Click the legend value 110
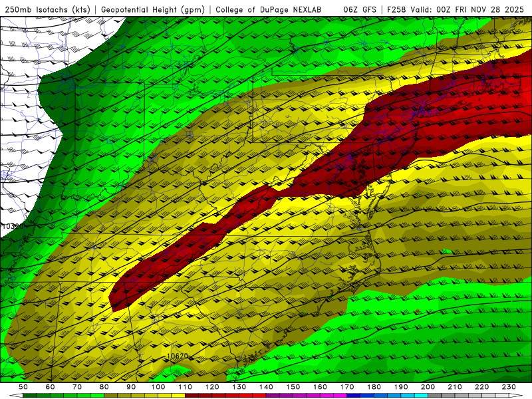 185,387
